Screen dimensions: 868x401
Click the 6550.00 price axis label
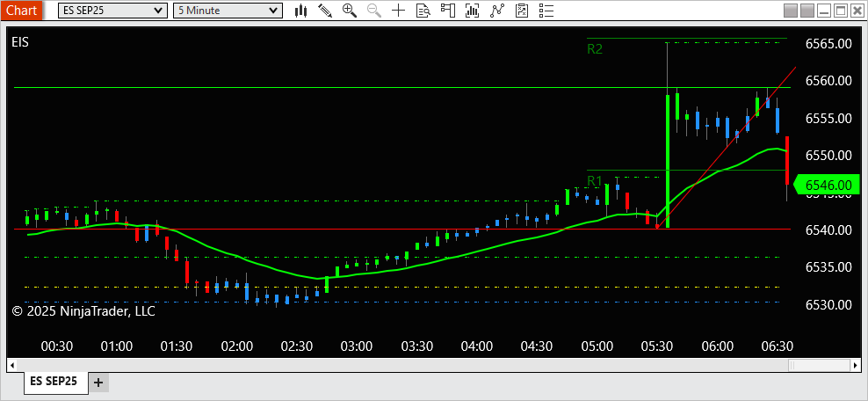[828, 155]
